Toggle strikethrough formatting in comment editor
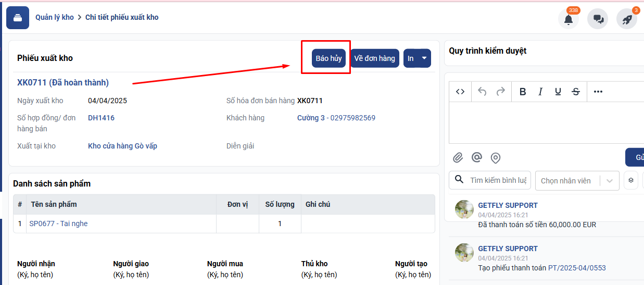644x285 pixels. click(576, 92)
